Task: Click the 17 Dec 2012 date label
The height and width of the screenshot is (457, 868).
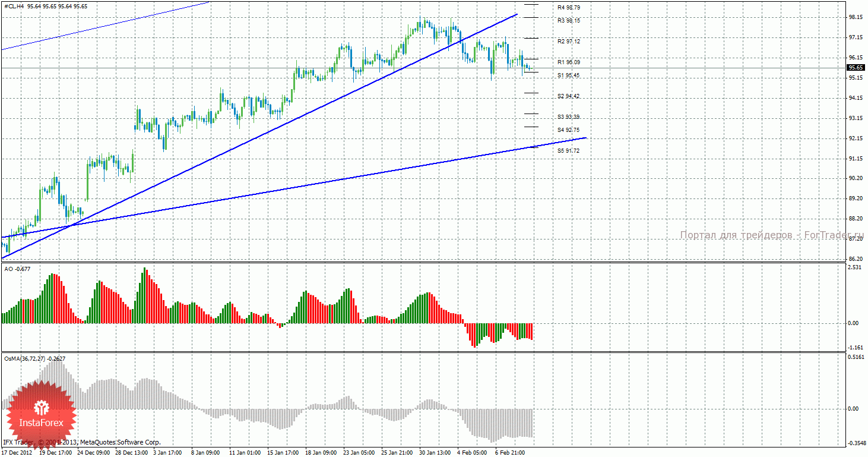Action: [17, 452]
